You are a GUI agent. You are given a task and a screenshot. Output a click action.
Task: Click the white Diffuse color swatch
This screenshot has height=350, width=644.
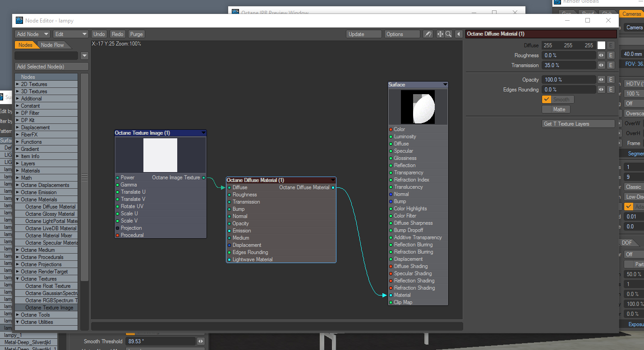point(601,45)
